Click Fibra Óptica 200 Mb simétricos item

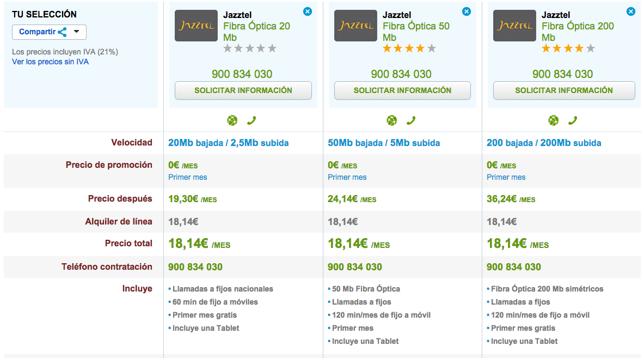click(x=547, y=289)
